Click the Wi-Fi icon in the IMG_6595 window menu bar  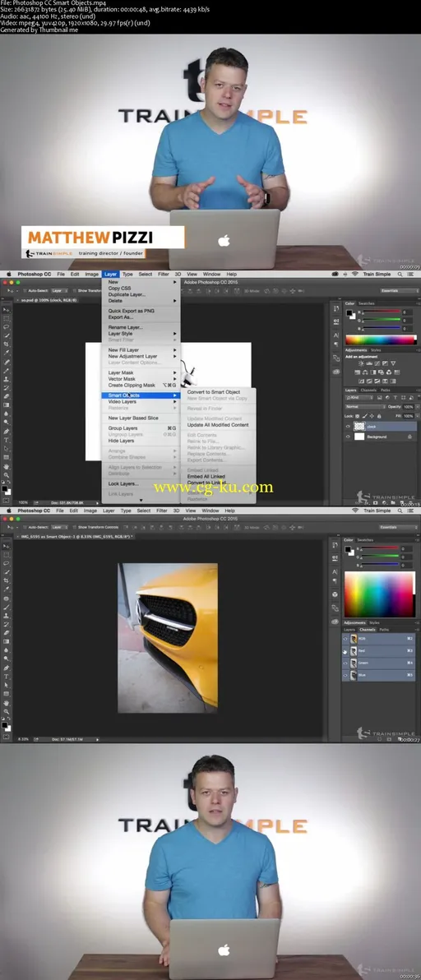point(355,511)
